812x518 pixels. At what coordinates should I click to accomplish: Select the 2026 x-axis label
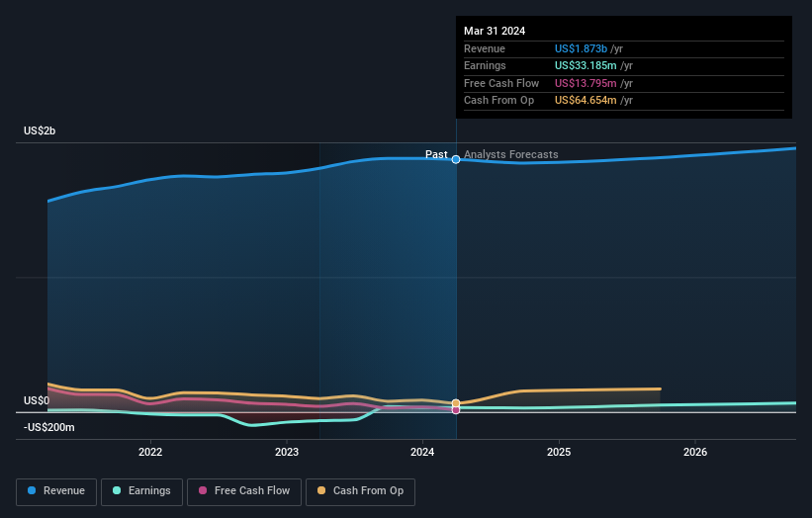coord(695,453)
